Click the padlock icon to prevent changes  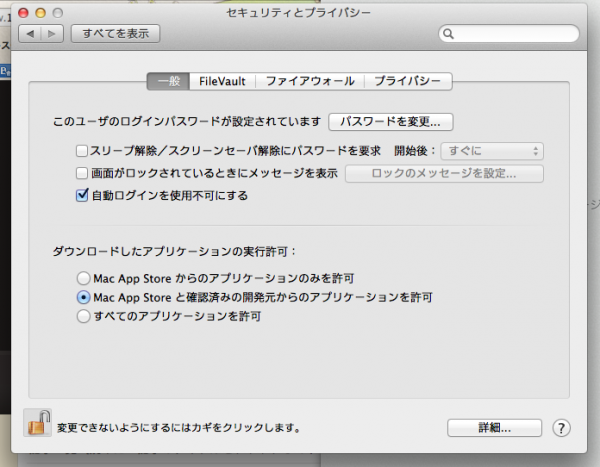pos(37,424)
